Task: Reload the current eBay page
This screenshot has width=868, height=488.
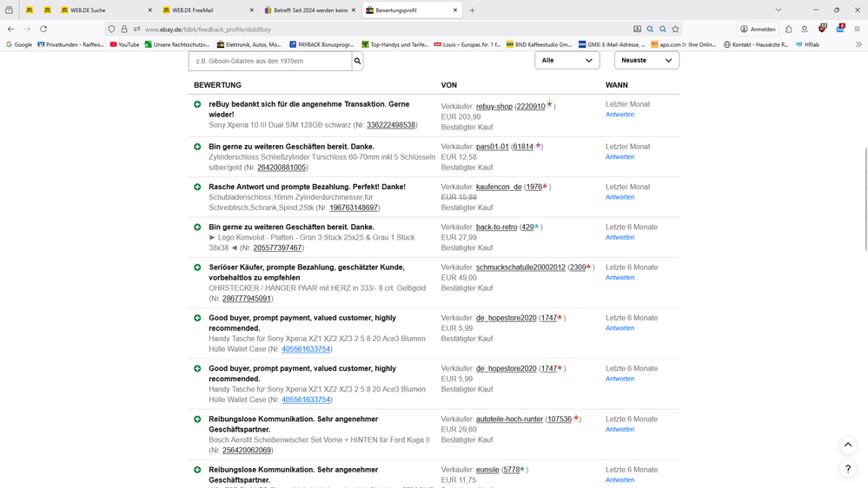Action: coord(43,29)
